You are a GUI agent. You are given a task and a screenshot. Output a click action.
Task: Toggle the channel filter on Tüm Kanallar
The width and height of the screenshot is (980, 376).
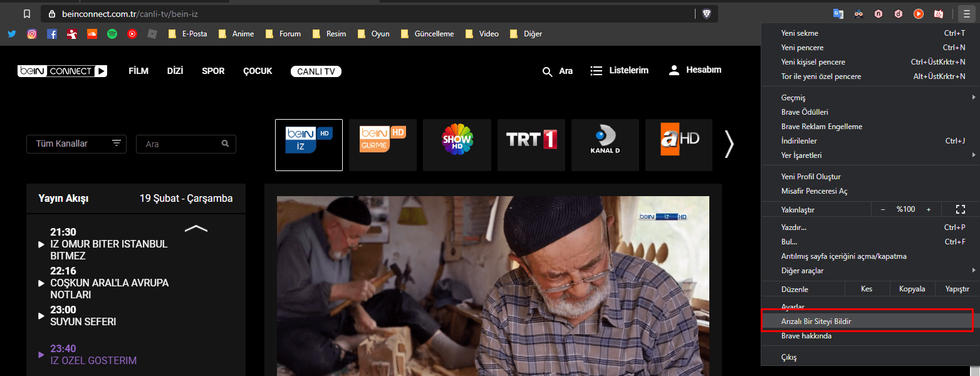pos(117,144)
